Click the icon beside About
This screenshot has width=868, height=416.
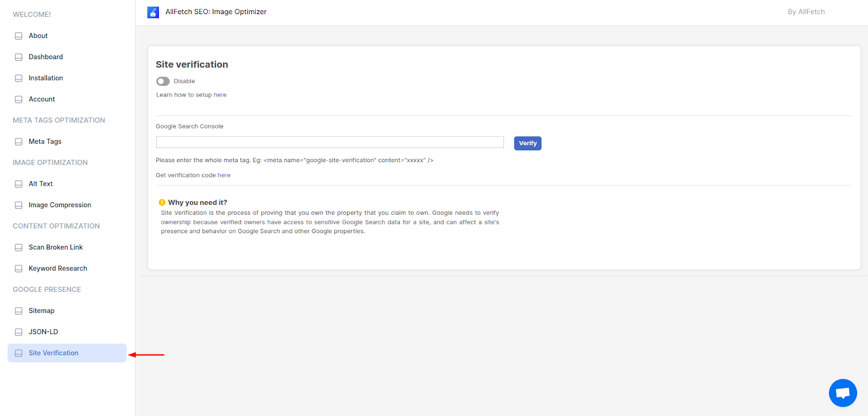(18, 36)
